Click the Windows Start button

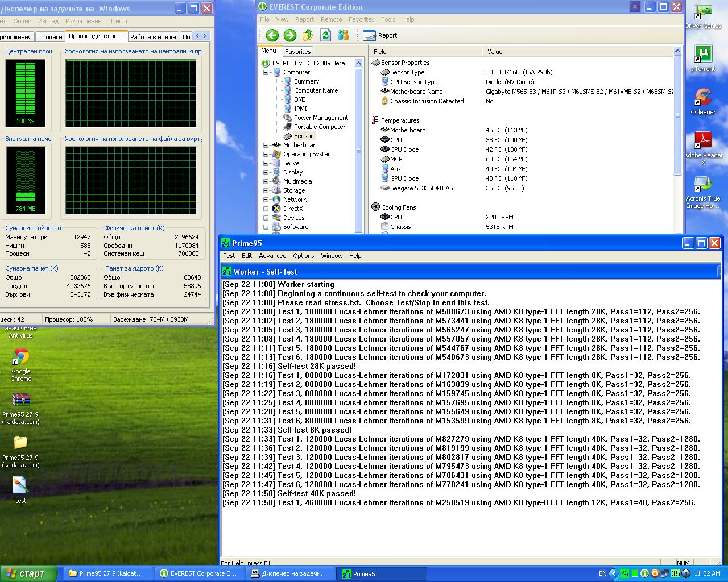coord(28,573)
